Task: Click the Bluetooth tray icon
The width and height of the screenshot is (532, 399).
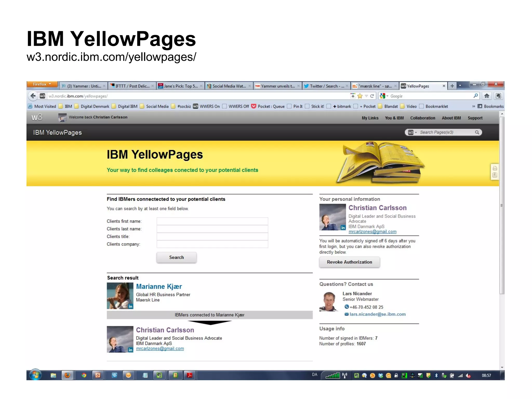Action: 436,376
